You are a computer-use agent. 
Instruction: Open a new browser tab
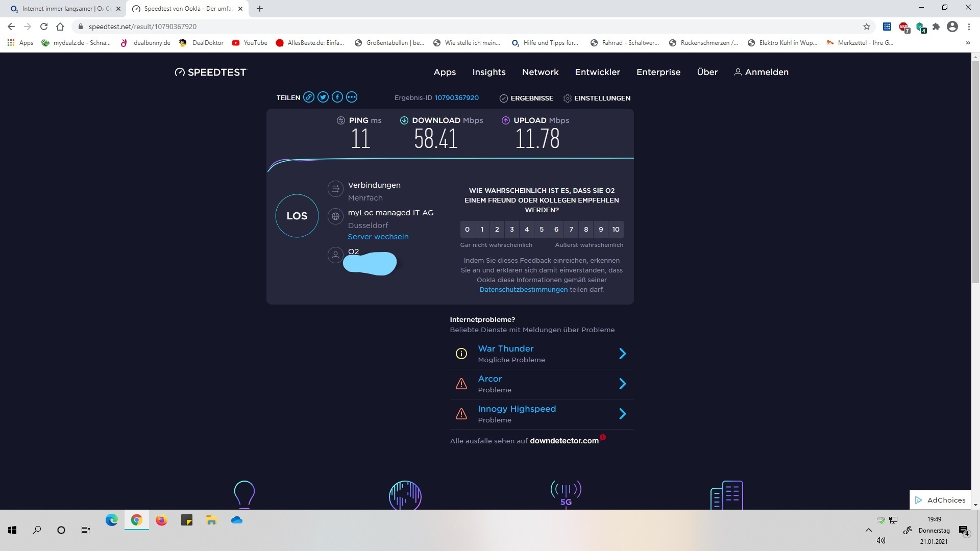click(x=260, y=9)
